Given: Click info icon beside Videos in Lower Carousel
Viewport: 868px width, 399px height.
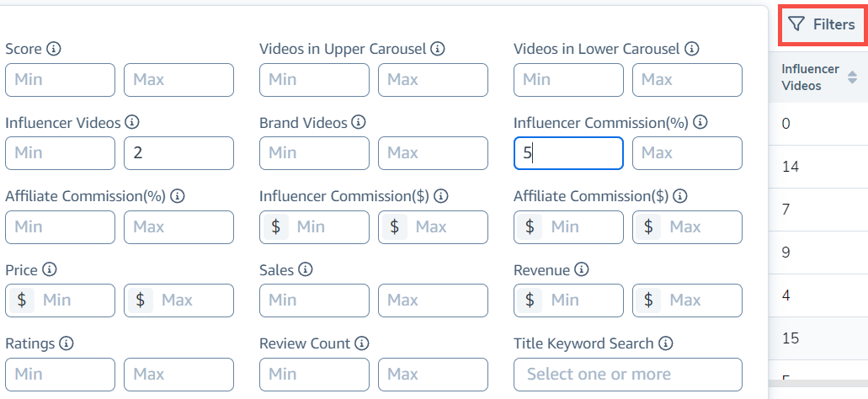Looking at the screenshot, I should point(692,49).
